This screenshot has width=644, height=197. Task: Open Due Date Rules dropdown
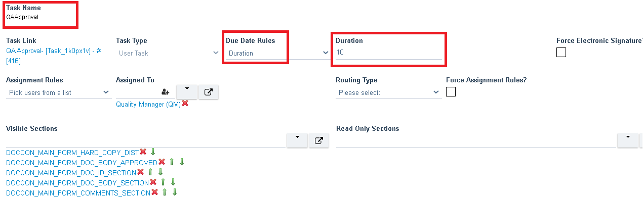click(x=277, y=53)
